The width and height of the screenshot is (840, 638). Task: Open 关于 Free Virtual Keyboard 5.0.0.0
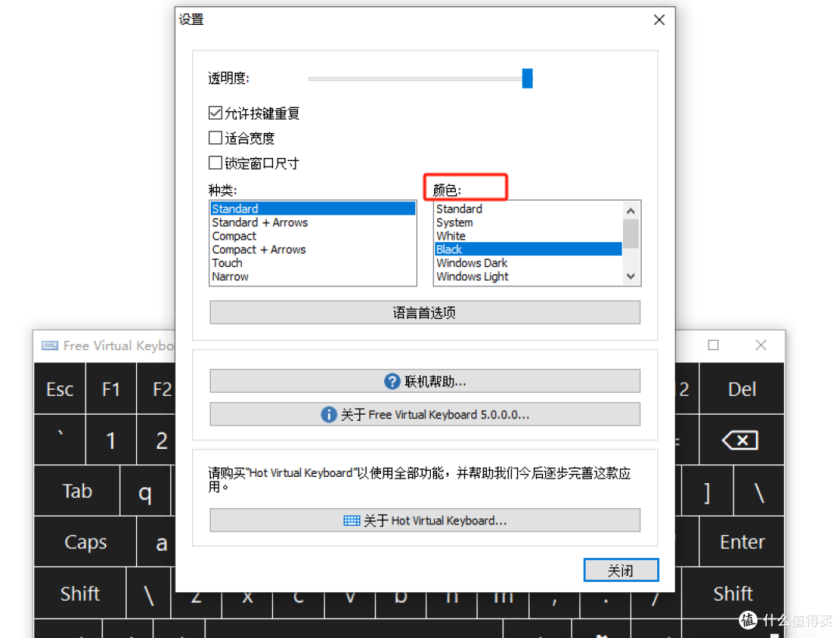425,415
